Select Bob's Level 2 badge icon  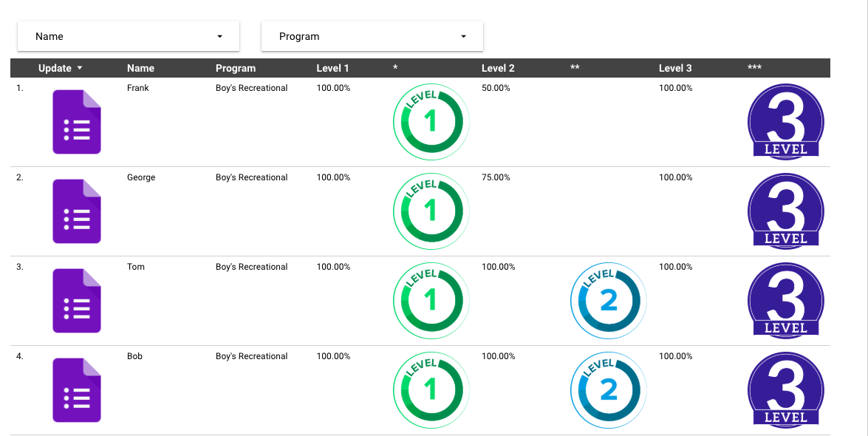click(x=607, y=389)
